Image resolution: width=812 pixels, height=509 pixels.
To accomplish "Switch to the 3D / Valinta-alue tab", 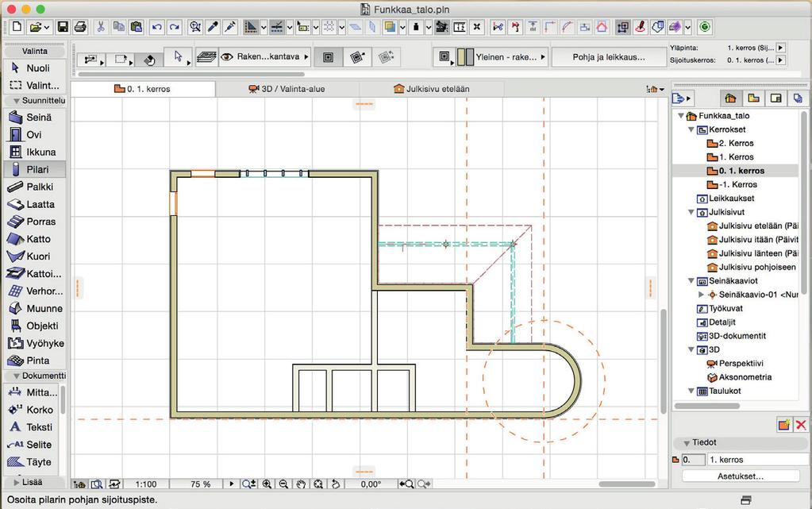I will (x=287, y=89).
